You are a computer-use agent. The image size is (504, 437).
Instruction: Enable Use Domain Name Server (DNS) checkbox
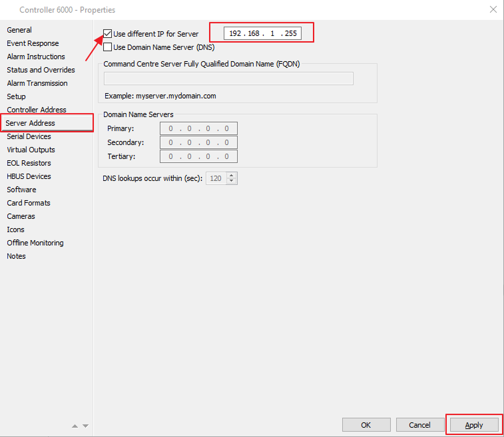coord(108,47)
